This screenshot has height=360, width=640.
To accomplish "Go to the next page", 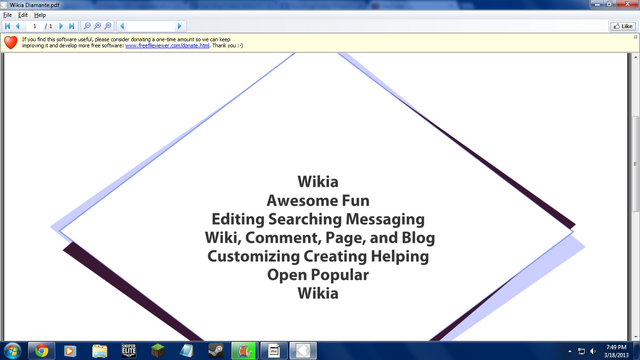I will point(61,26).
